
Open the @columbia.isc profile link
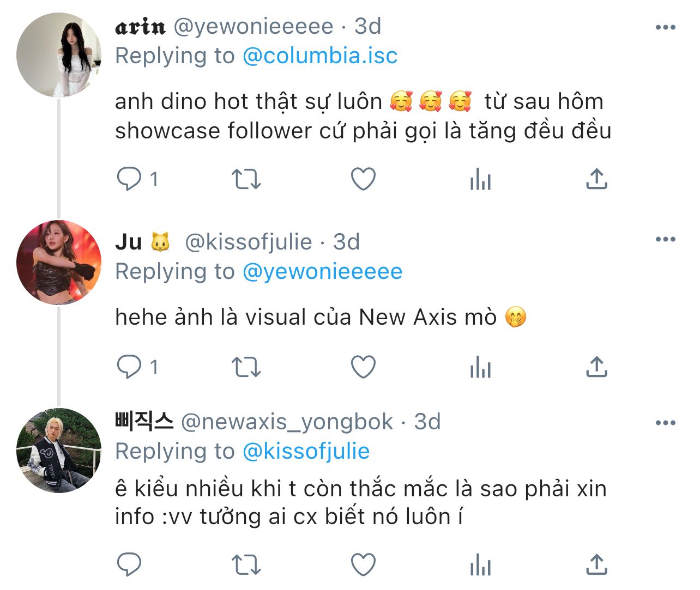(320, 56)
